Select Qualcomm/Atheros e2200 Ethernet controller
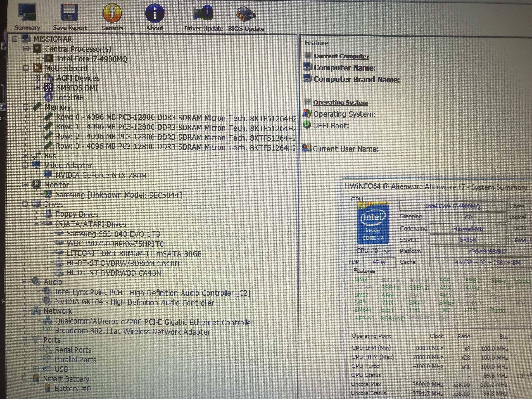The image size is (532, 399). [x=154, y=322]
